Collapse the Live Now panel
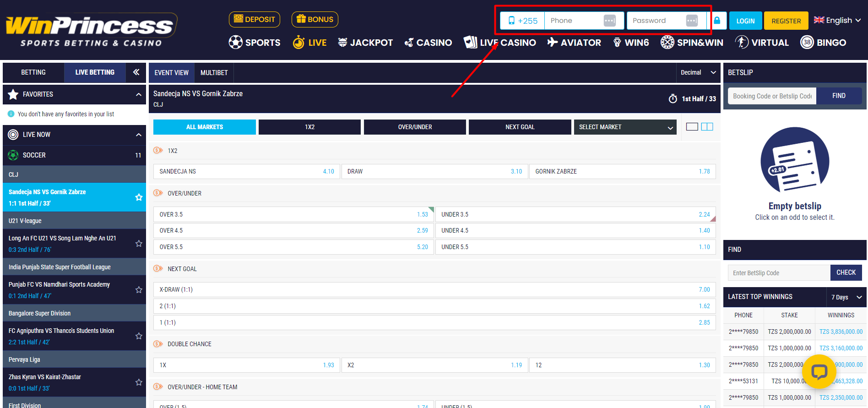 click(x=138, y=135)
